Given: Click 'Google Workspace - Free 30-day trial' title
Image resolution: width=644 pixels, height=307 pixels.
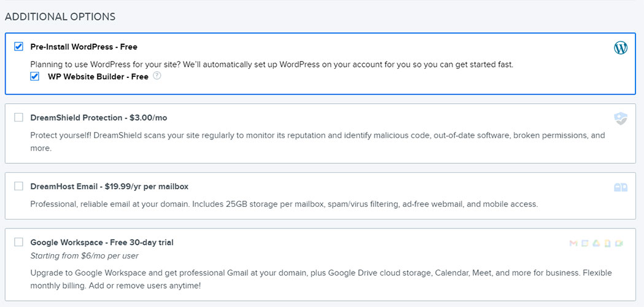Looking at the screenshot, I should pyautogui.click(x=102, y=243).
